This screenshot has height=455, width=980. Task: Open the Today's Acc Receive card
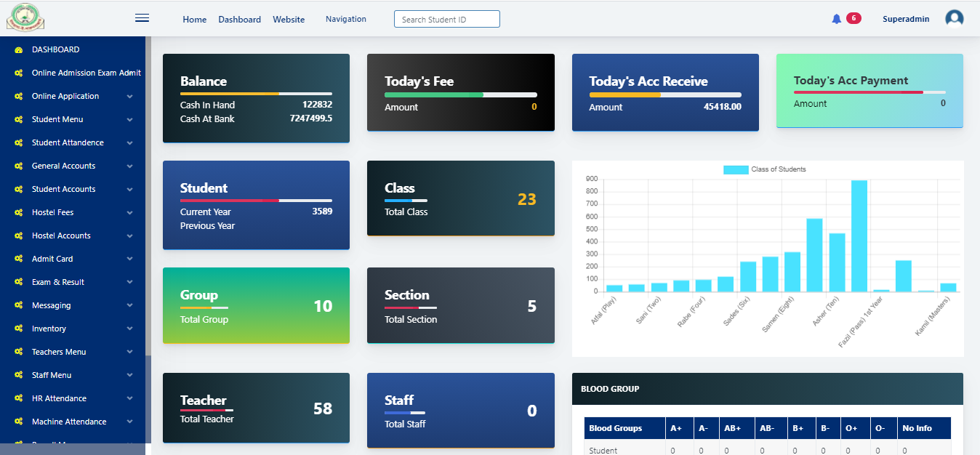click(665, 92)
